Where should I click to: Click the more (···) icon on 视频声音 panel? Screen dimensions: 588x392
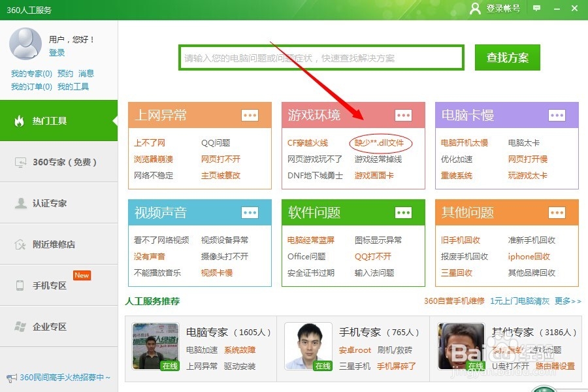click(249, 212)
